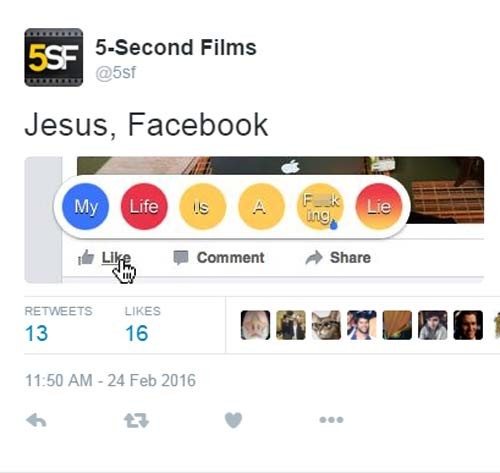Select the yellow "Is" reaction bubble

tap(203, 206)
